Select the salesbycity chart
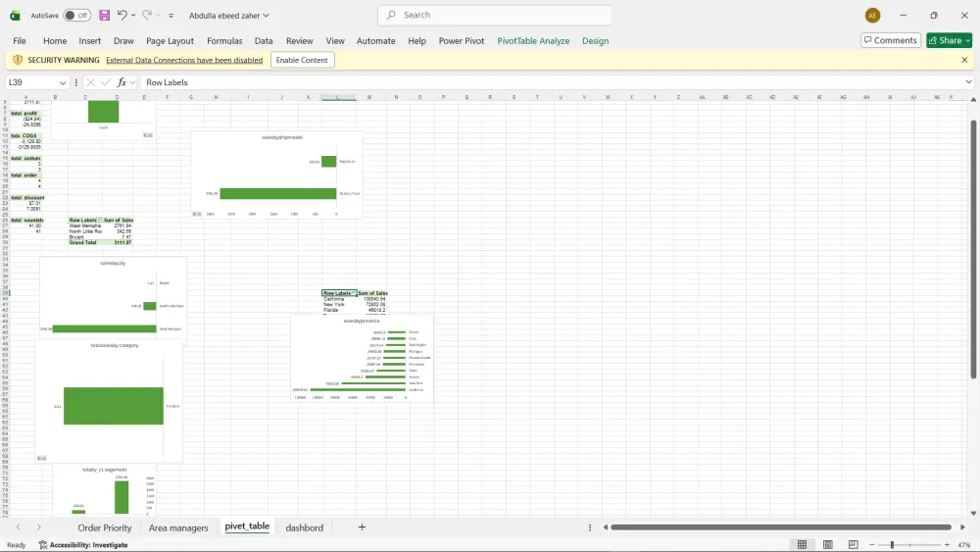 coord(113,297)
